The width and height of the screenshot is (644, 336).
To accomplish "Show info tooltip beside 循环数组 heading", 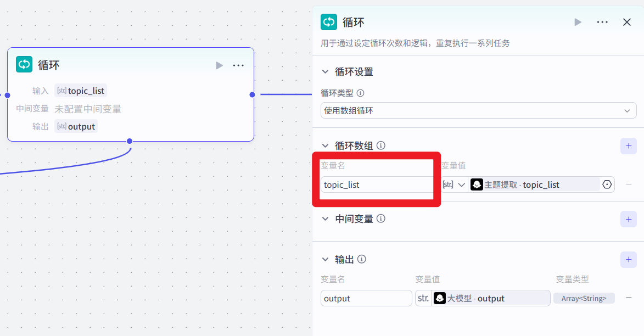I will pos(380,145).
